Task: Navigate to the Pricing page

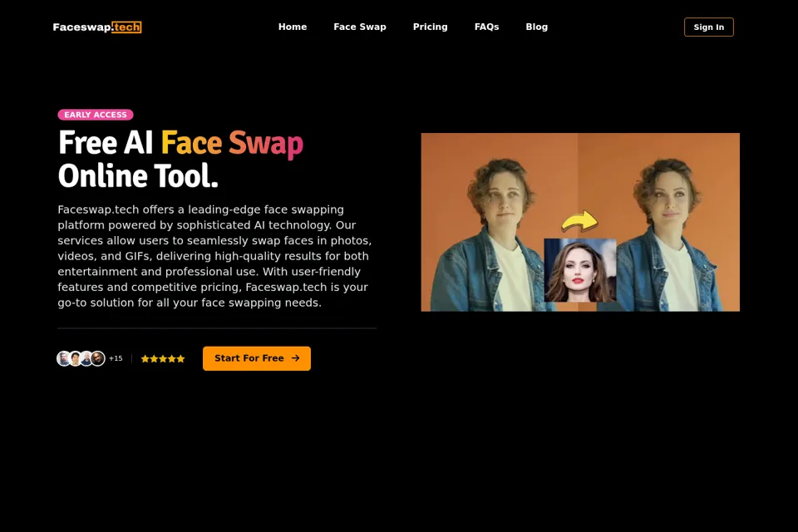Action: 430,27
